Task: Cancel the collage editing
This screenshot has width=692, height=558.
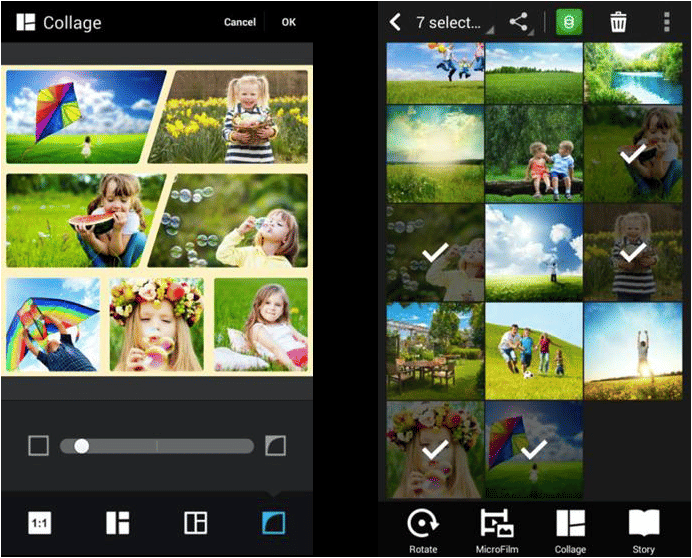Action: click(240, 22)
